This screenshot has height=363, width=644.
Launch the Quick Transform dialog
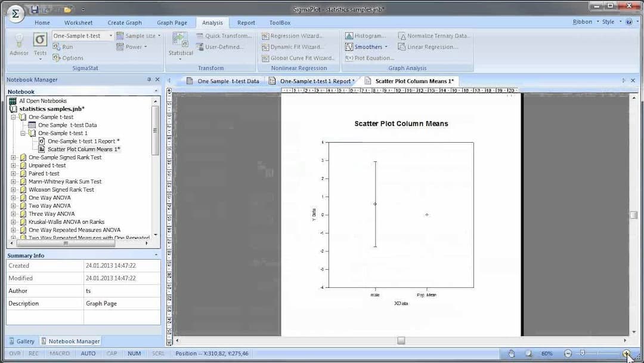point(227,35)
